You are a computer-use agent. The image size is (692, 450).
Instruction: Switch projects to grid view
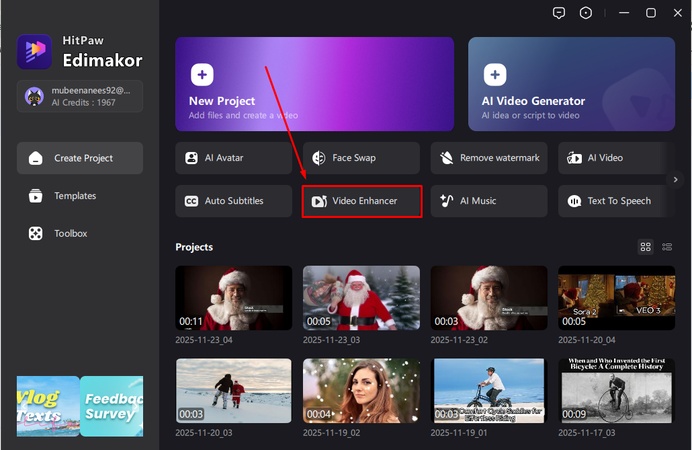click(x=646, y=247)
